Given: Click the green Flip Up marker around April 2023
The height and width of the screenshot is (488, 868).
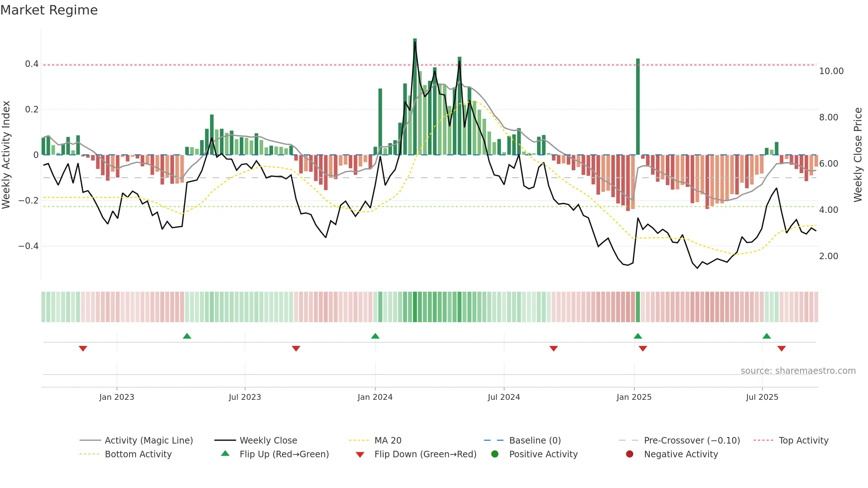Looking at the screenshot, I should (187, 336).
